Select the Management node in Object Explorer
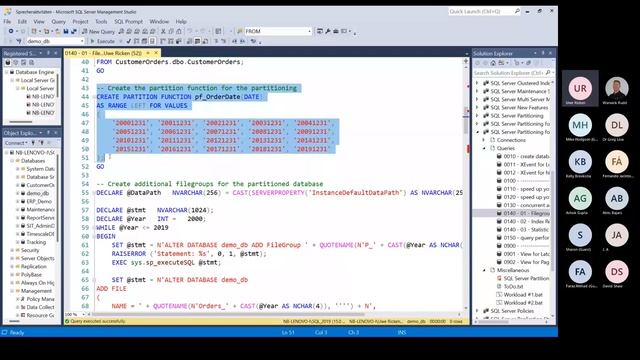The image size is (640, 360). [x=33, y=291]
